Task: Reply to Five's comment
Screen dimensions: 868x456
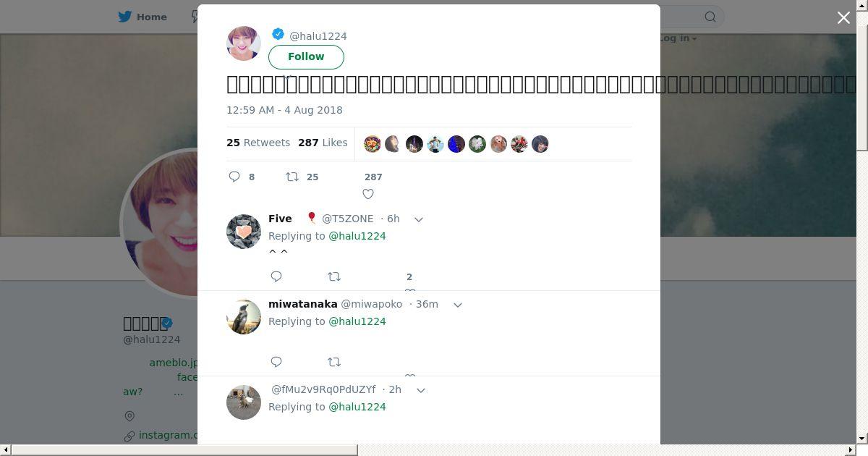Action: (276, 276)
